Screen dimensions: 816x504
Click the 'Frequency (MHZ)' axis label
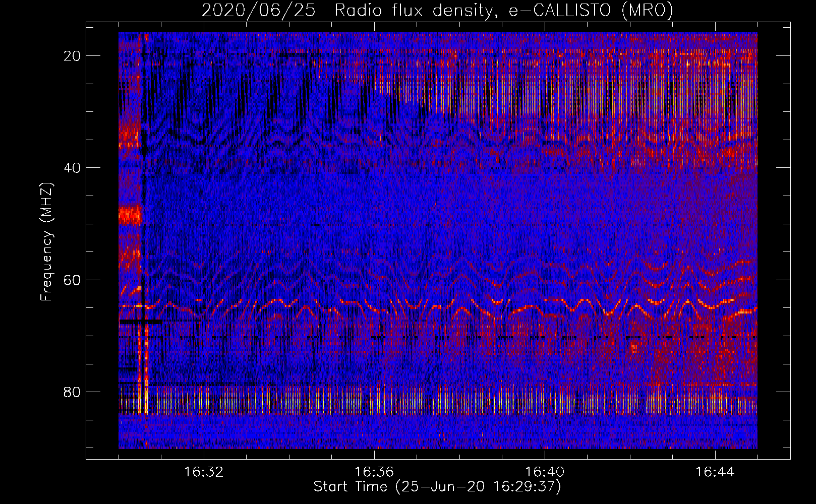pyautogui.click(x=46, y=242)
